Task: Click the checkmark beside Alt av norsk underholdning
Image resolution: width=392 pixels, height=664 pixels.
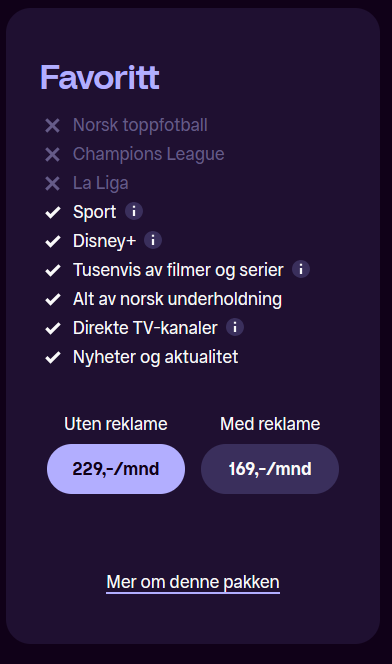Action: click(53, 299)
